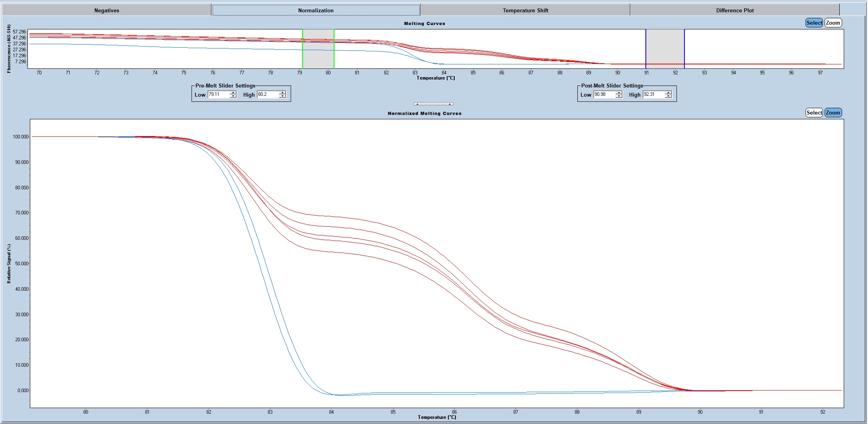Decrease the Post-Melt High value with down arrow
Viewport: 868px width, 424px height.
pyautogui.click(x=668, y=97)
